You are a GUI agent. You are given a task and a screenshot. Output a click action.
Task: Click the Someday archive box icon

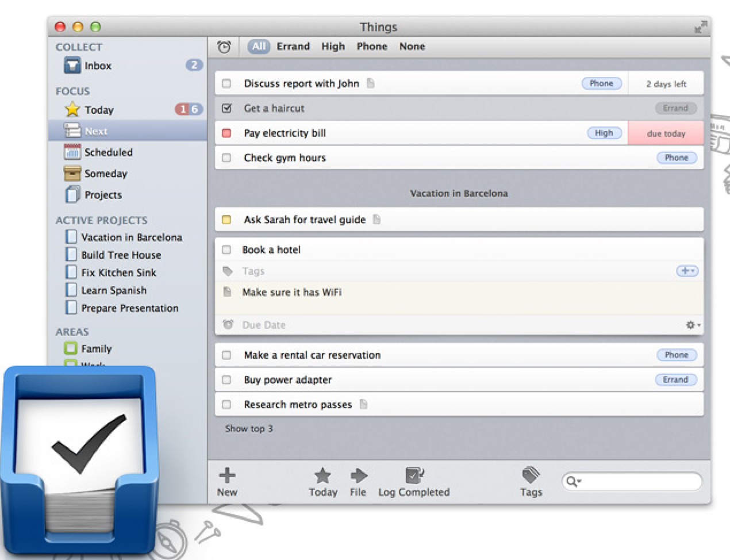[x=72, y=173]
